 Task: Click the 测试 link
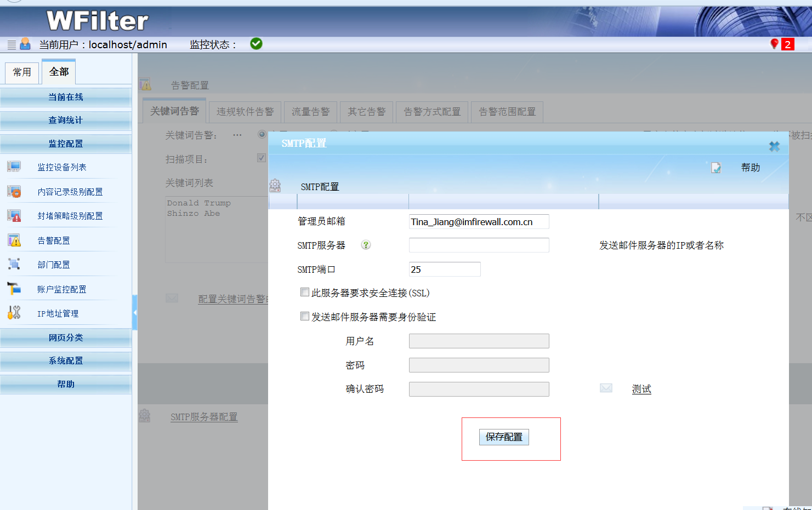[x=641, y=389]
